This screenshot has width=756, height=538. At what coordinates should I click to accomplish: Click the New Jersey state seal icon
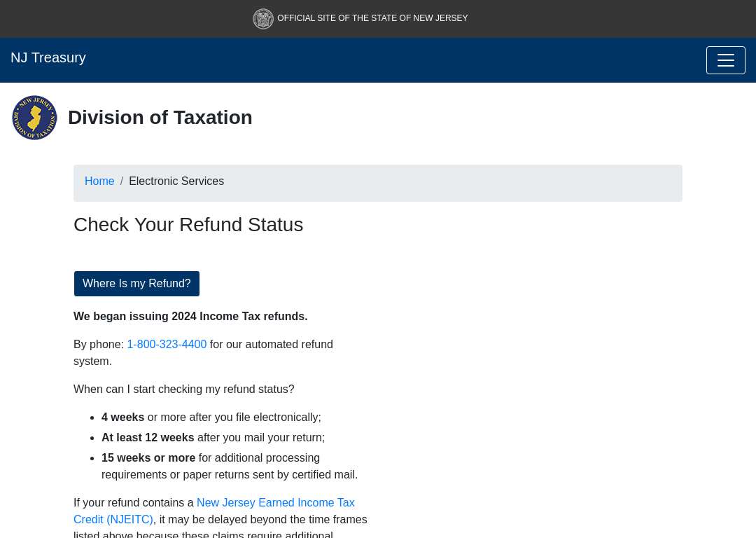coord(263,19)
